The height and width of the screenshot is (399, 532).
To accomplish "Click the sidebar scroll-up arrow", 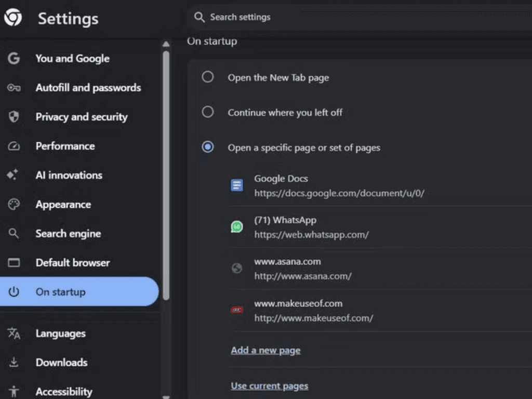I will 166,45.
